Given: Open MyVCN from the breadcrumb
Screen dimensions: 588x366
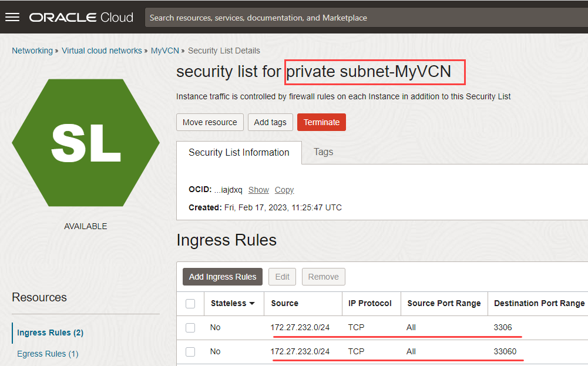Looking at the screenshot, I should pyautogui.click(x=164, y=51).
